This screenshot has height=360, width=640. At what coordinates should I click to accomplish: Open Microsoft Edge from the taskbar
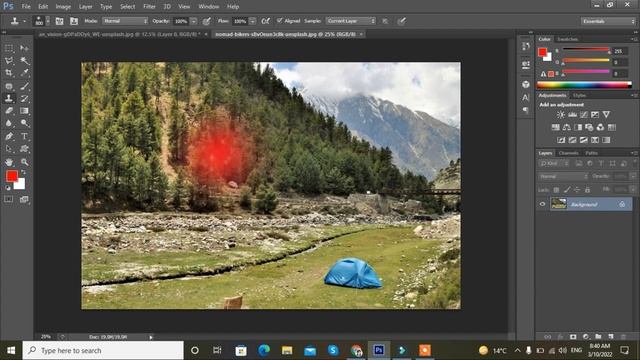pos(264,350)
